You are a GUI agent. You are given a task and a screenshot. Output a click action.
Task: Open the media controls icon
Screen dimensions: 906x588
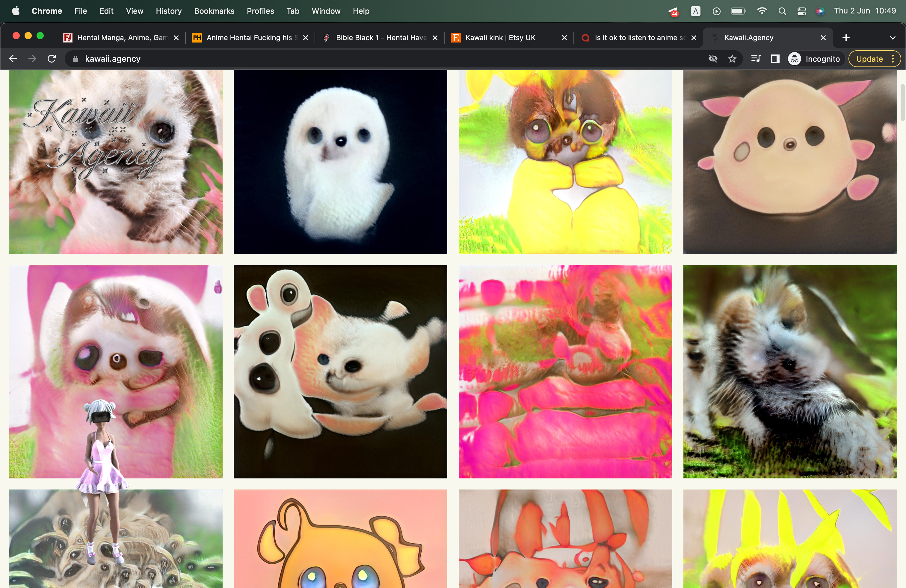(x=756, y=59)
